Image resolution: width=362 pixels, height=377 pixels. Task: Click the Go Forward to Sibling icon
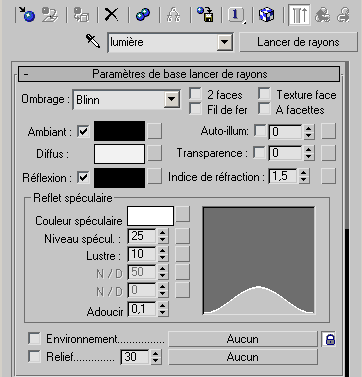tap(343, 15)
